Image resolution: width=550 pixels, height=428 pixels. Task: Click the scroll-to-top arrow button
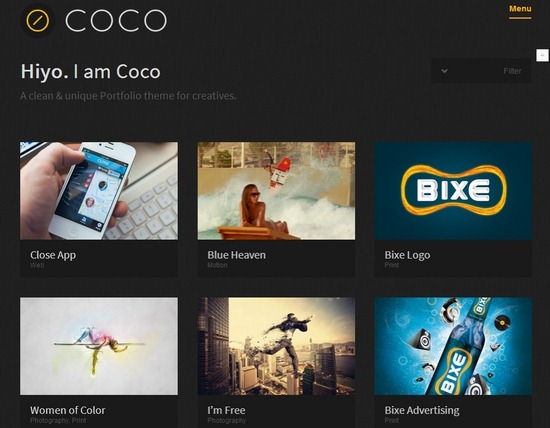pos(542,55)
